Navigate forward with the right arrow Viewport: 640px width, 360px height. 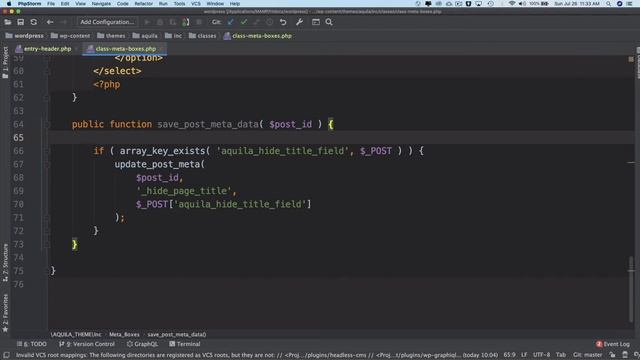63,22
